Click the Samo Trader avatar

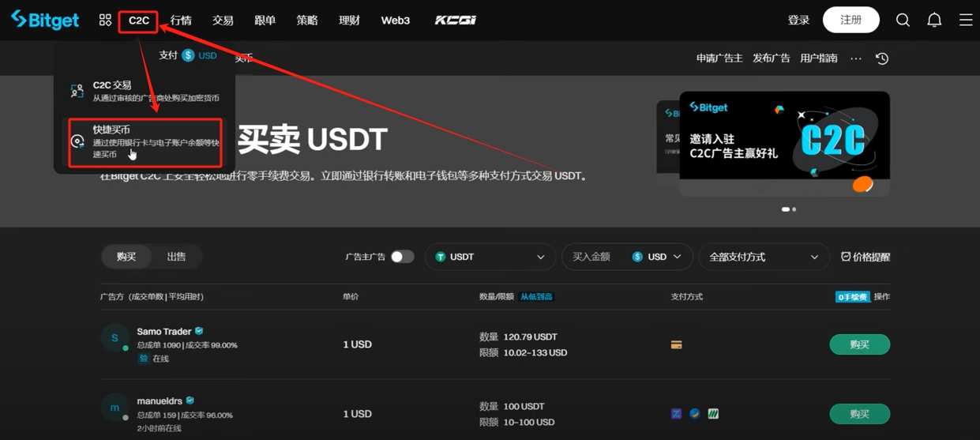click(115, 337)
